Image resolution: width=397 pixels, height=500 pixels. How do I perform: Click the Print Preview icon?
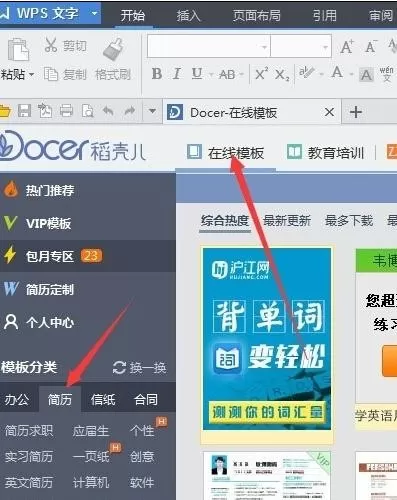[x=87, y=111]
